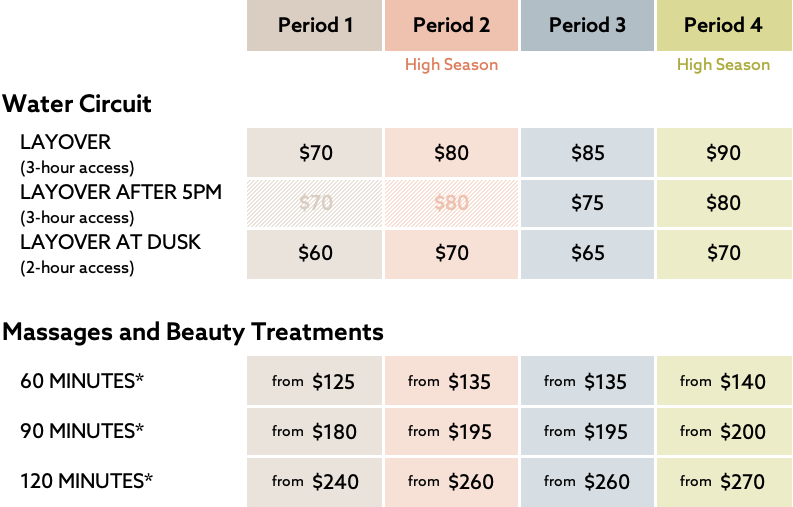Click the from $270 price cell
Image resolution: width=793 pixels, height=507 pixels.
pyautogui.click(x=723, y=481)
